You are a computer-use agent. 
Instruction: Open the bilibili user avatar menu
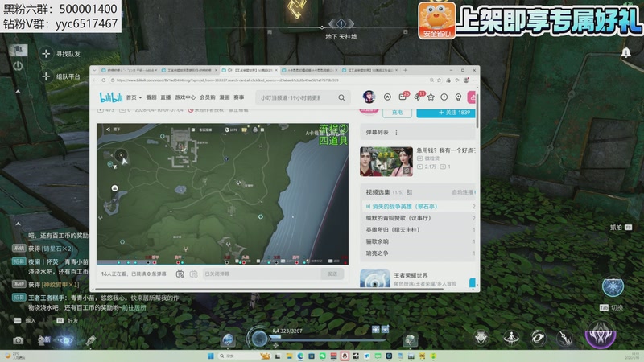tap(369, 97)
